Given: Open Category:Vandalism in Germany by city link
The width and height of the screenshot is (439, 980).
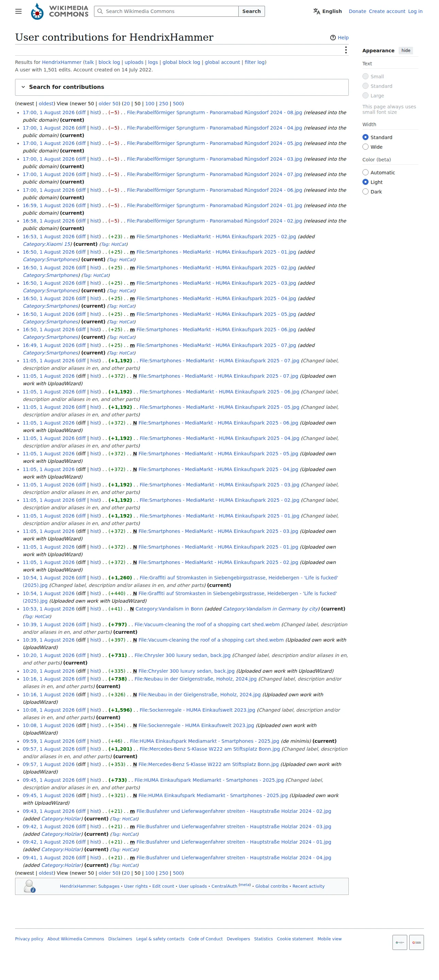Looking at the screenshot, I should pos(270,609).
